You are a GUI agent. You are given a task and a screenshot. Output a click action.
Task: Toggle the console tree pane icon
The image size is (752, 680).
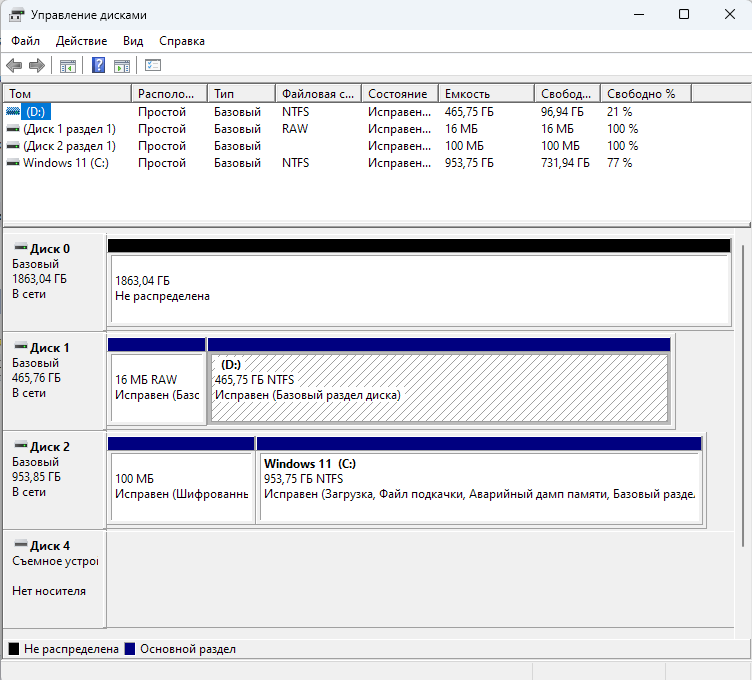click(68, 66)
